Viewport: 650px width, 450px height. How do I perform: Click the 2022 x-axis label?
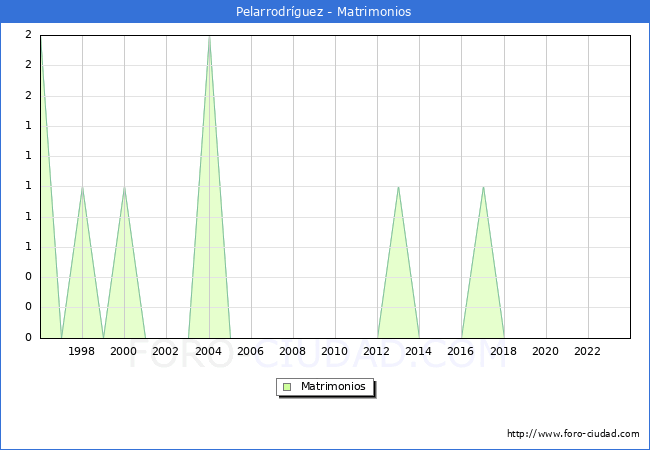click(x=588, y=351)
